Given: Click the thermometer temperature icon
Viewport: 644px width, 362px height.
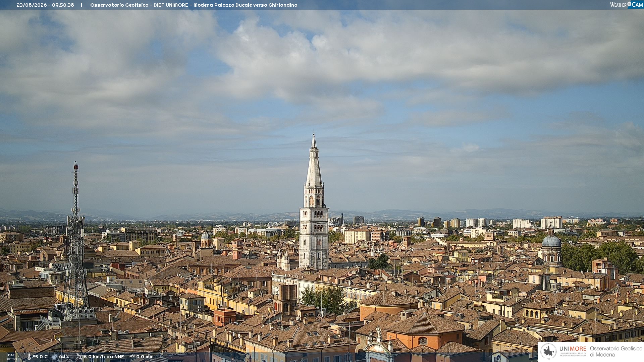Looking at the screenshot, I should 29,357.
